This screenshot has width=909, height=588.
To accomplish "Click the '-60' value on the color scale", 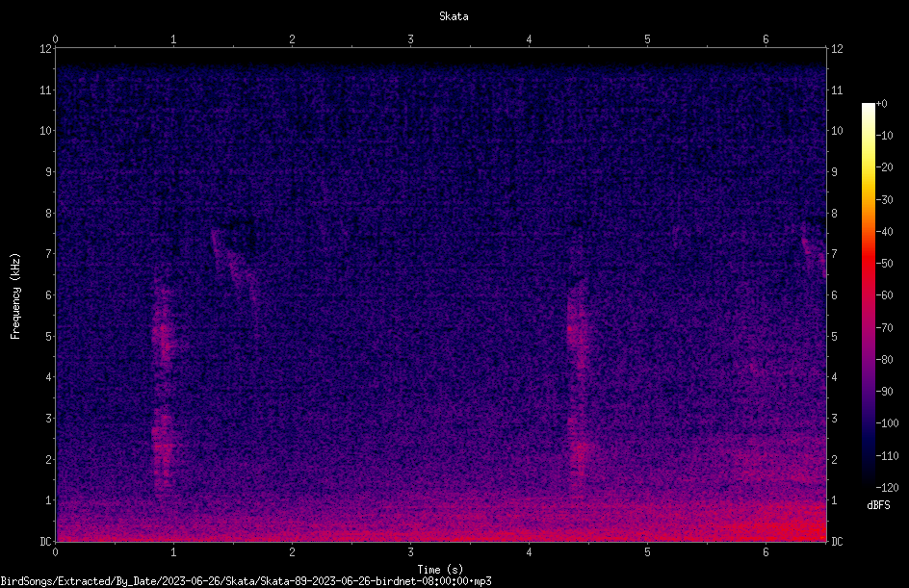I will point(885,295).
